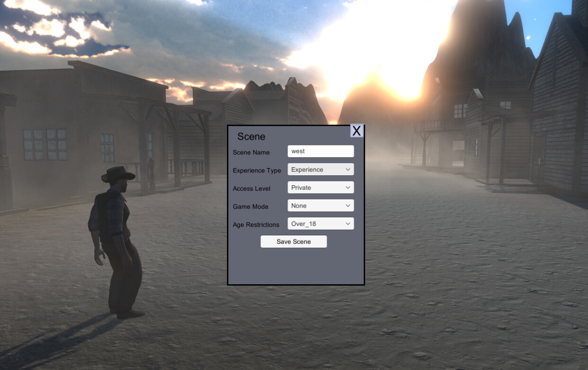Open the Experience Type dropdown
The height and width of the screenshot is (370, 588).
321,169
